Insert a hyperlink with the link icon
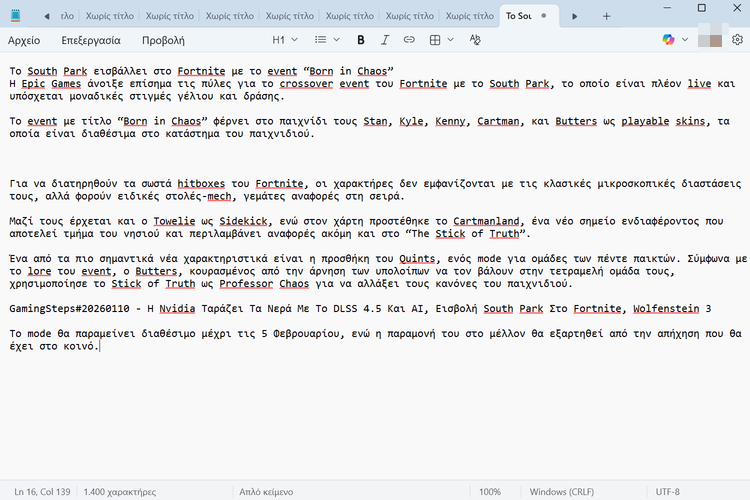 [410, 40]
